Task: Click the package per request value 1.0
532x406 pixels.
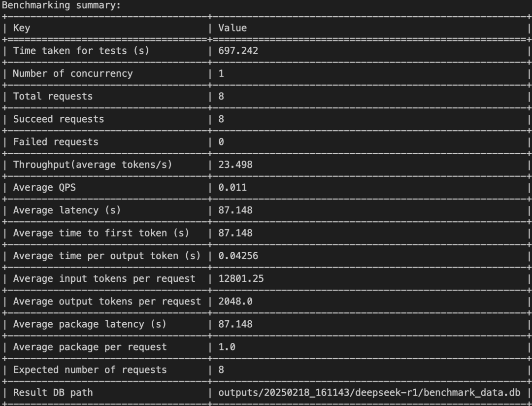Action: click(x=227, y=347)
